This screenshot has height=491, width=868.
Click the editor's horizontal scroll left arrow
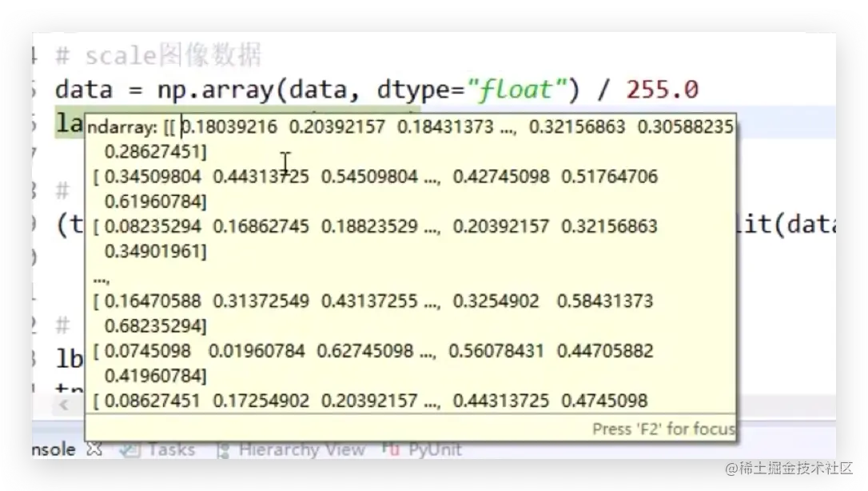64,405
